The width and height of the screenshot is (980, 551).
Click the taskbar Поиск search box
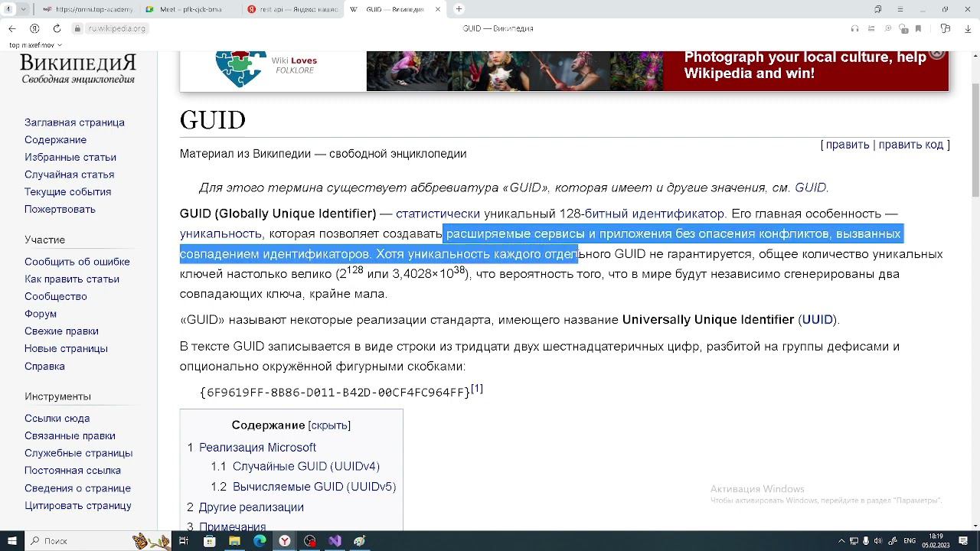[x=98, y=541]
